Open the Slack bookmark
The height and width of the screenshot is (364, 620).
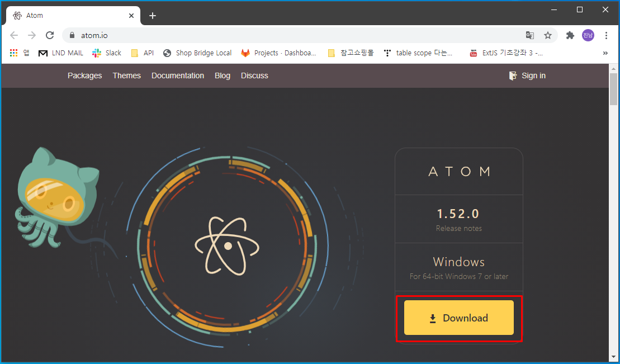(x=107, y=53)
